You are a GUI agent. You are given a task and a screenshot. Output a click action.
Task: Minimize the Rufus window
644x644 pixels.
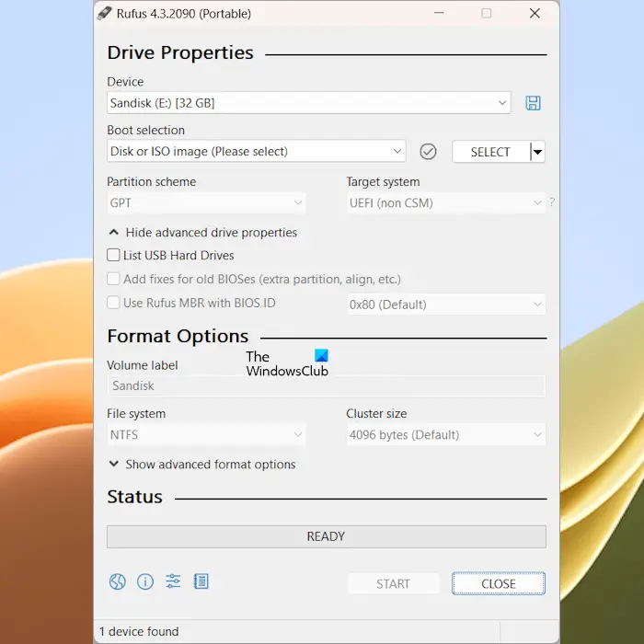439,13
